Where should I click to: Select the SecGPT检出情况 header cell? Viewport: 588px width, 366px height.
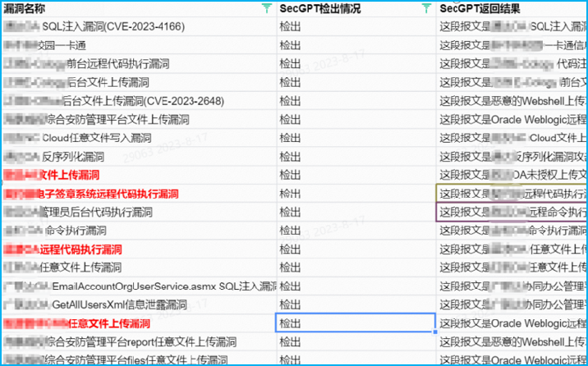(x=356, y=8)
